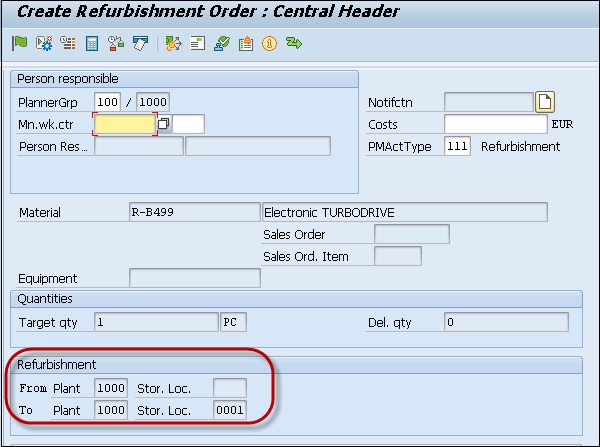Click the PlannerGrp field showing 100
This screenshot has height=447, width=600.
tap(107, 102)
